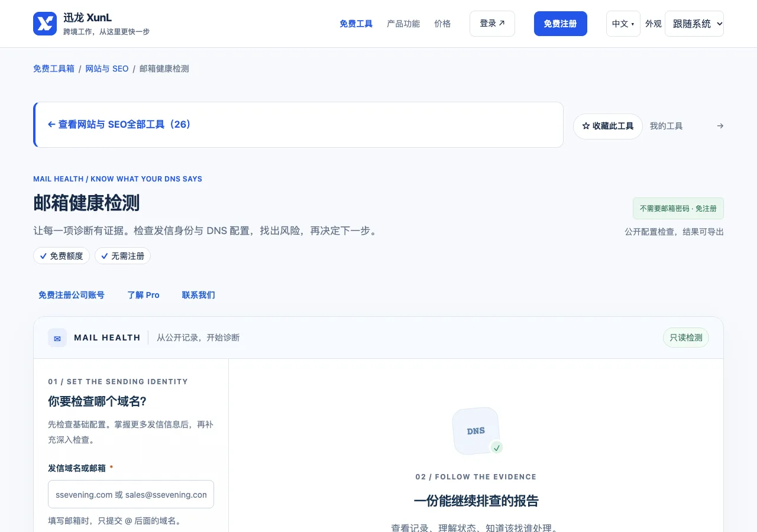The image size is (757, 532).
Task: Click the 收藏此工具 star button
Action: (x=607, y=126)
